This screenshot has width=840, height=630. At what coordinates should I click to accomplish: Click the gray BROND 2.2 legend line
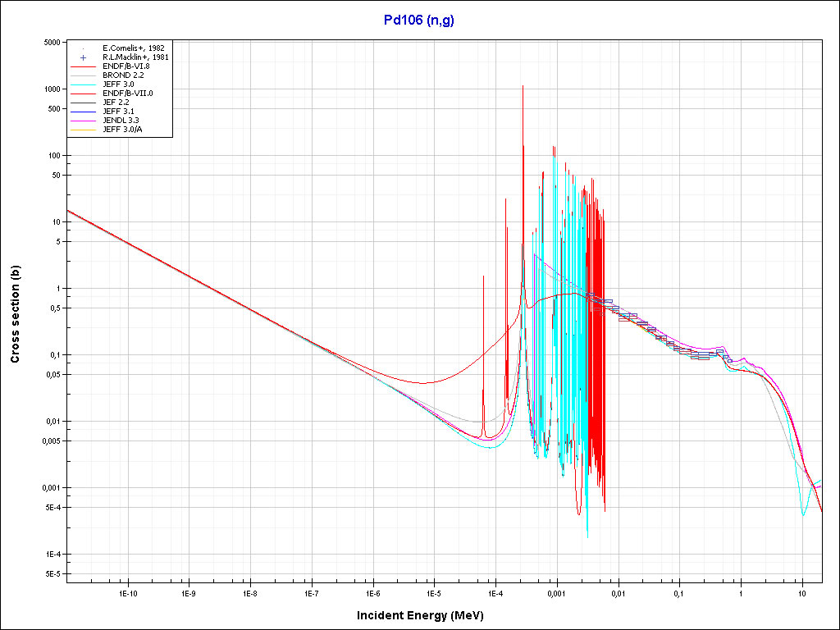[83, 75]
